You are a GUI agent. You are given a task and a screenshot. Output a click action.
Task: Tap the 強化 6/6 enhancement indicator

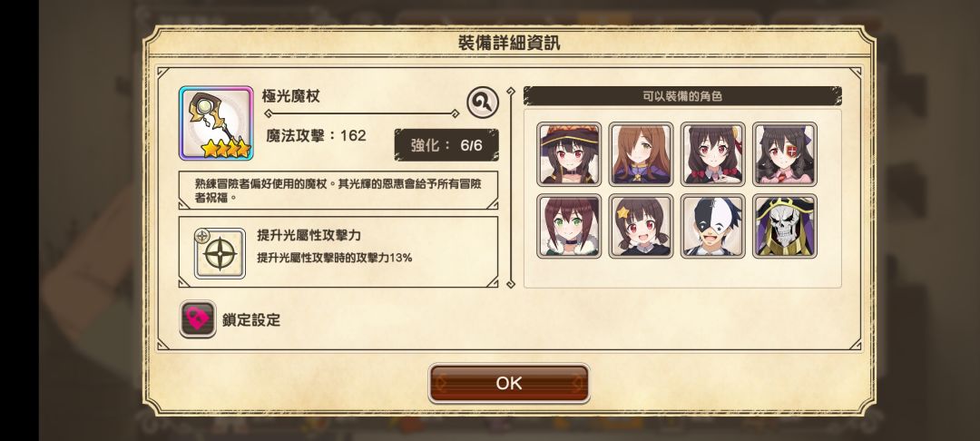446,145
